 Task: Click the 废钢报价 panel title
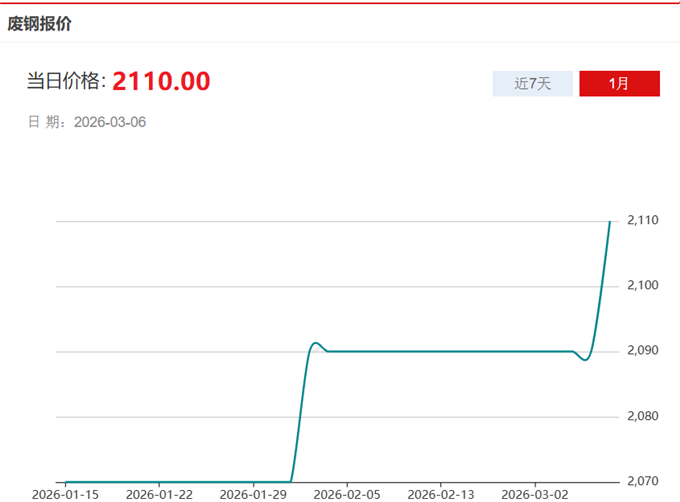40,23
